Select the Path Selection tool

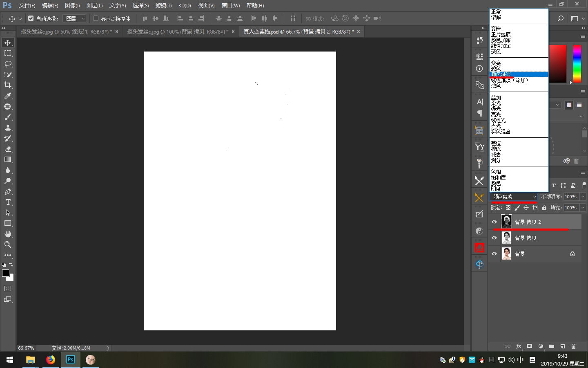[x=8, y=213]
